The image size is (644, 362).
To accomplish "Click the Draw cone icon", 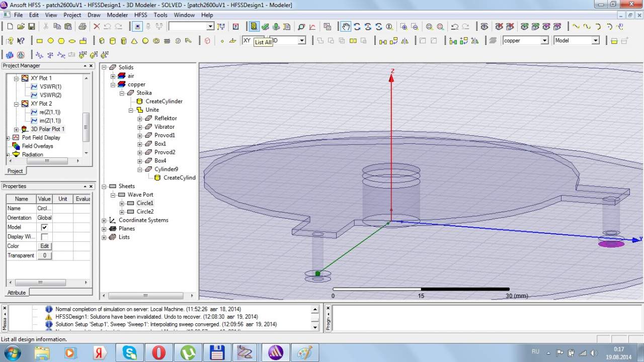I will [x=134, y=41].
